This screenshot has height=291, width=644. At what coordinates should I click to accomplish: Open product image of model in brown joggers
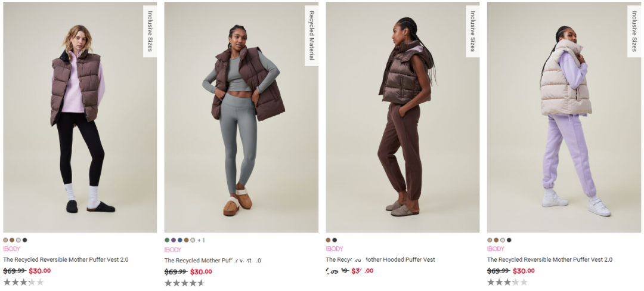pyautogui.click(x=402, y=117)
